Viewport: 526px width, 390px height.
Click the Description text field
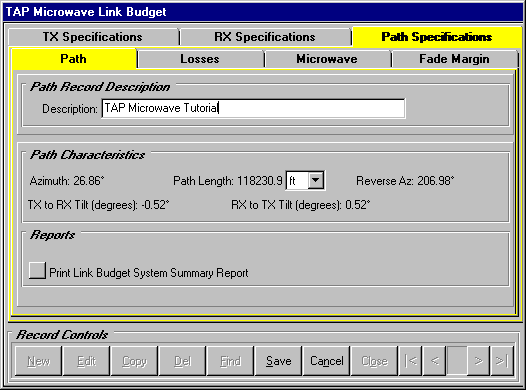253,108
